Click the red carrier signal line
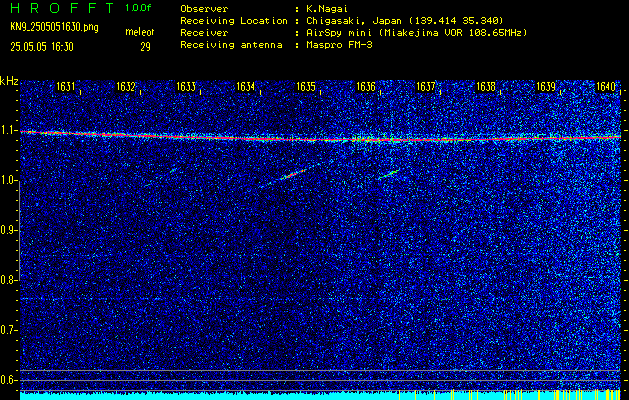 (320, 138)
